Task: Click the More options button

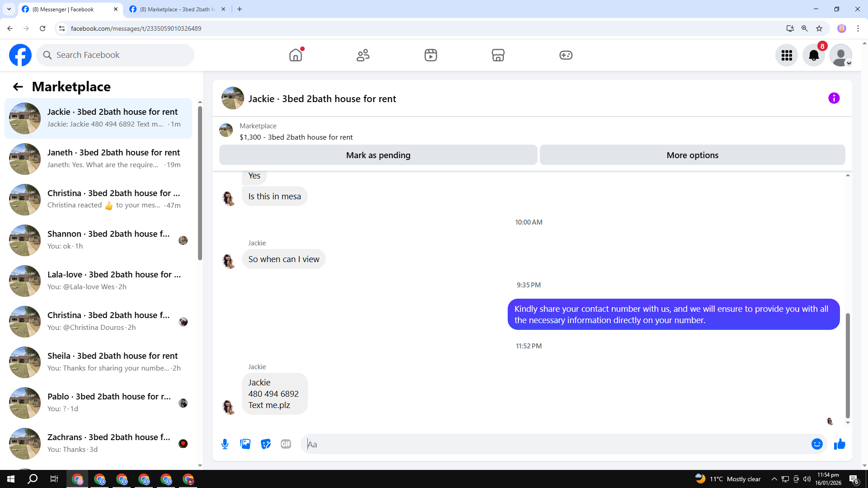Action: click(x=692, y=155)
